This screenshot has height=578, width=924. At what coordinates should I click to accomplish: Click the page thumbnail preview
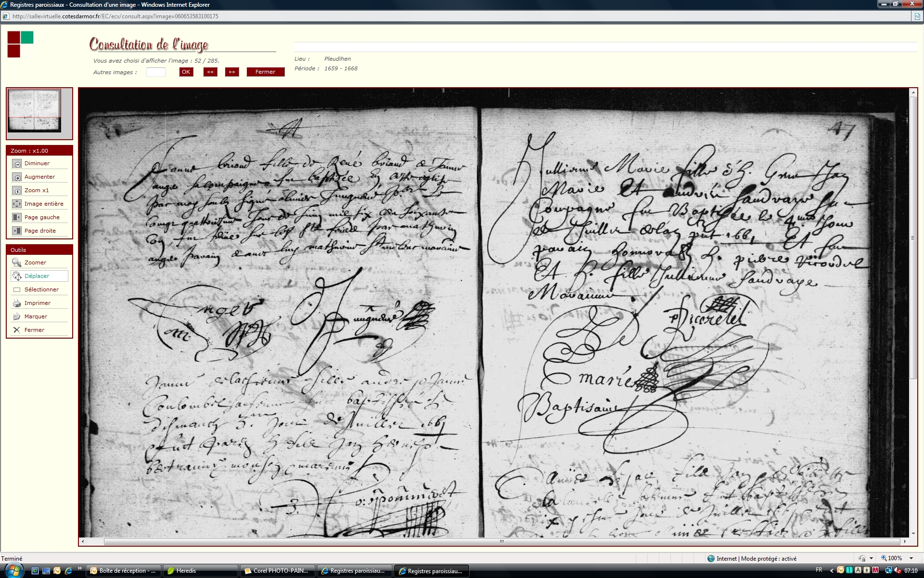[34, 111]
